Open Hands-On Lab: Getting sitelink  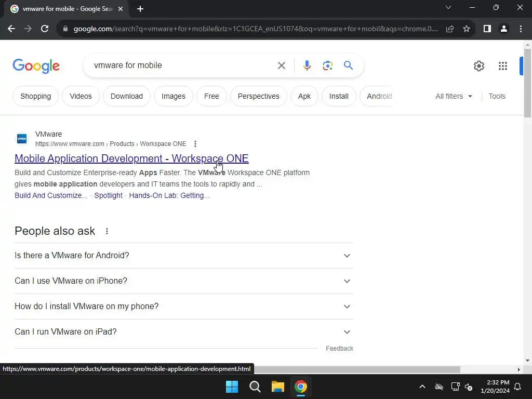[x=169, y=195]
